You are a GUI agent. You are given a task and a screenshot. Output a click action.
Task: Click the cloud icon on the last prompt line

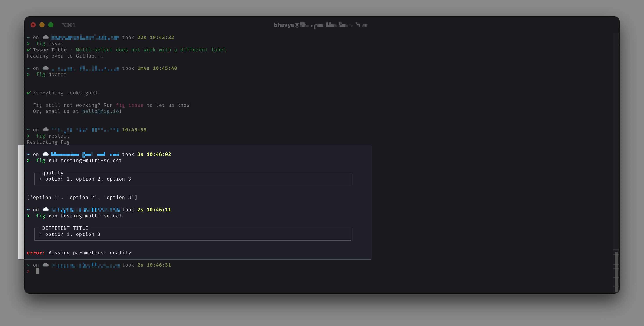(45, 265)
